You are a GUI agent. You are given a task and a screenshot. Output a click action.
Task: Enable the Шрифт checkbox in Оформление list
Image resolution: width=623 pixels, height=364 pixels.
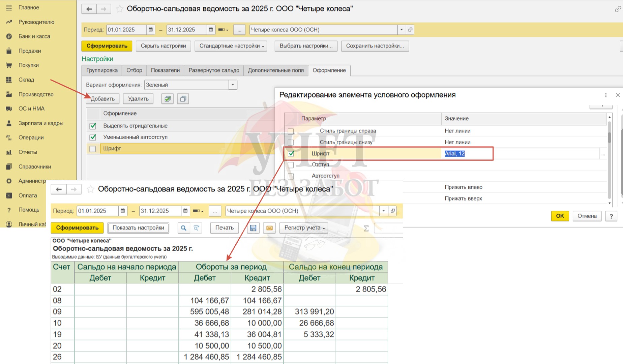(93, 149)
